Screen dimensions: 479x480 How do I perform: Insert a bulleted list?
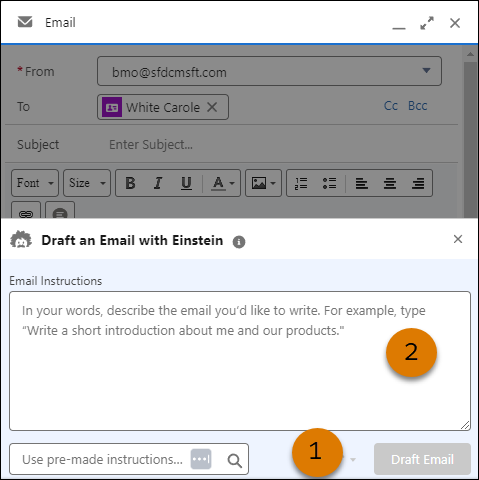coord(329,183)
